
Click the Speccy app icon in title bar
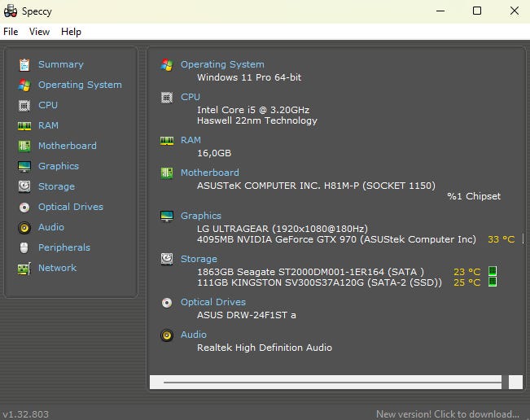(x=11, y=11)
